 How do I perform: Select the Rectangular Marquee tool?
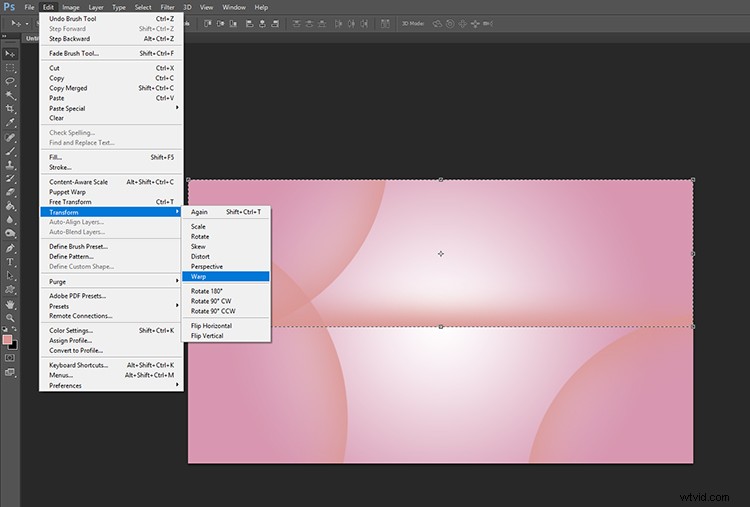[x=10, y=68]
